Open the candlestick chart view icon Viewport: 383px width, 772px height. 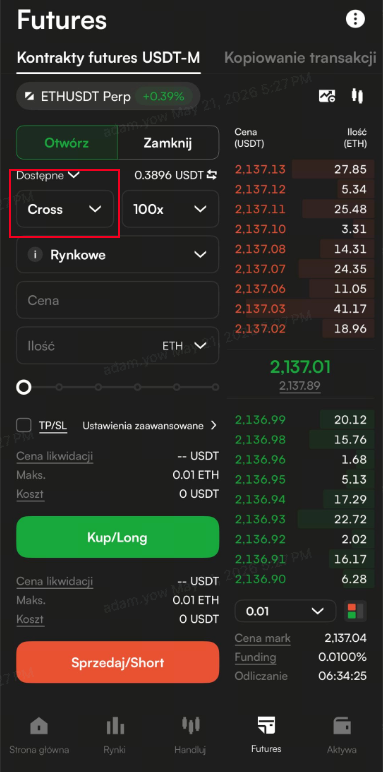357,96
